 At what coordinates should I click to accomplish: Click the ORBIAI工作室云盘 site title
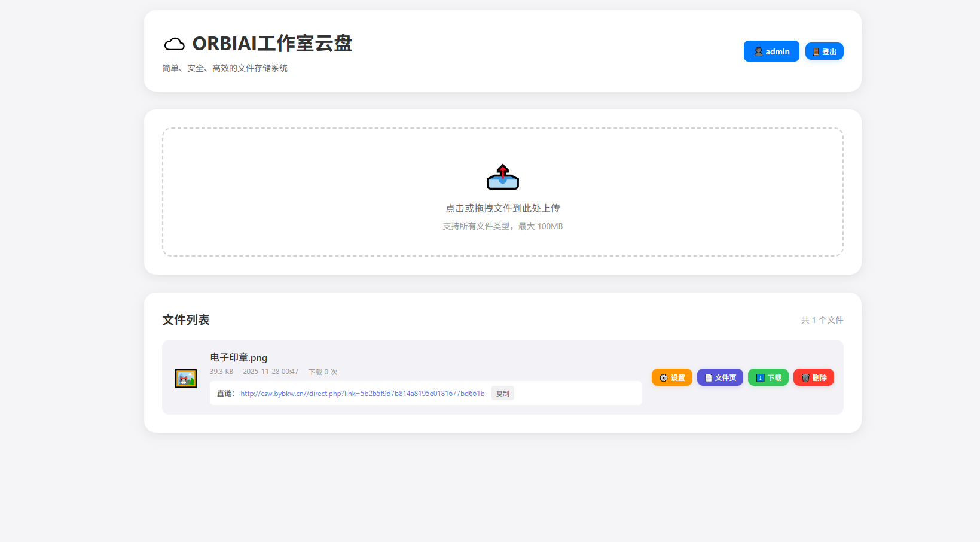pyautogui.click(x=272, y=44)
